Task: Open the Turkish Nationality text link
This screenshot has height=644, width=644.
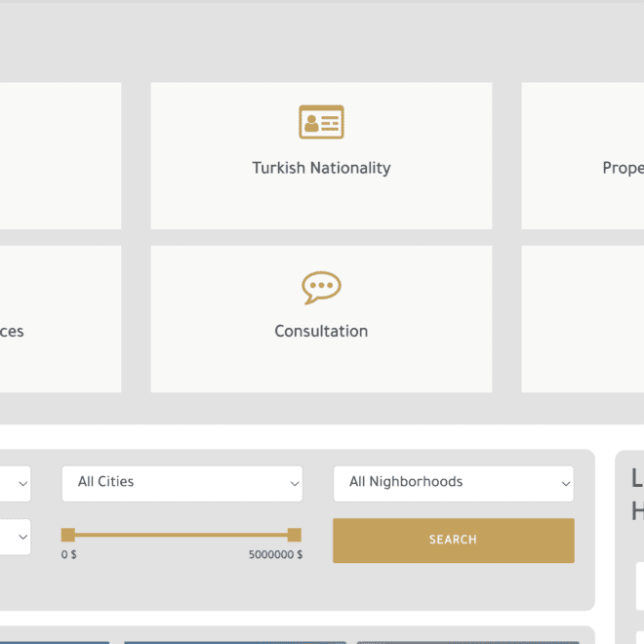Action: pos(321,168)
